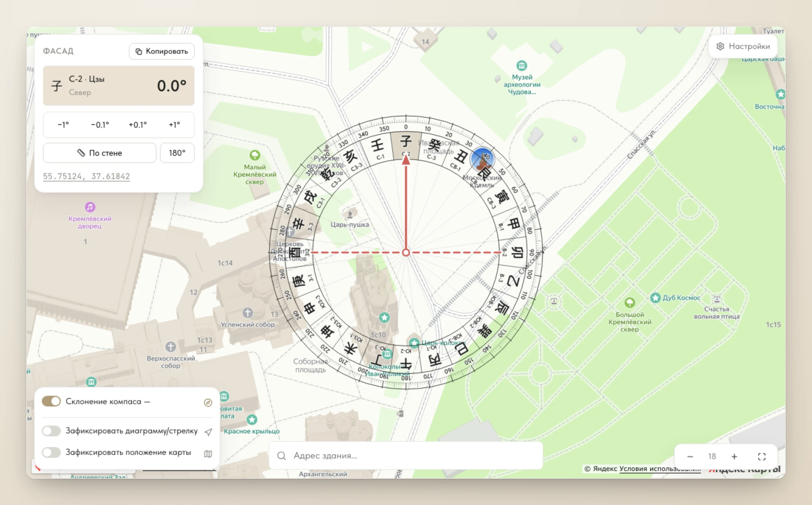Zoom out the map with minus button
The width and height of the screenshot is (812, 505).
(x=690, y=457)
